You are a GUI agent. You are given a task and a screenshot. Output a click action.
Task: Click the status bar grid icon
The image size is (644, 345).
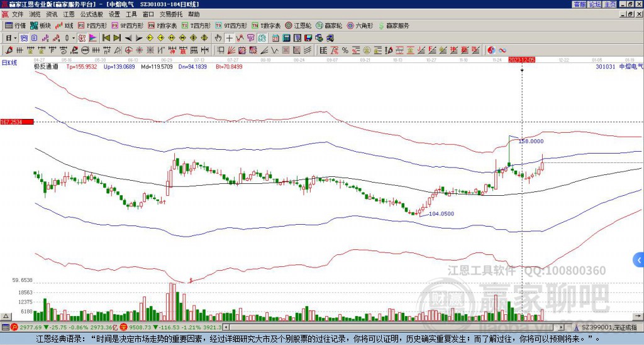click(x=5, y=327)
